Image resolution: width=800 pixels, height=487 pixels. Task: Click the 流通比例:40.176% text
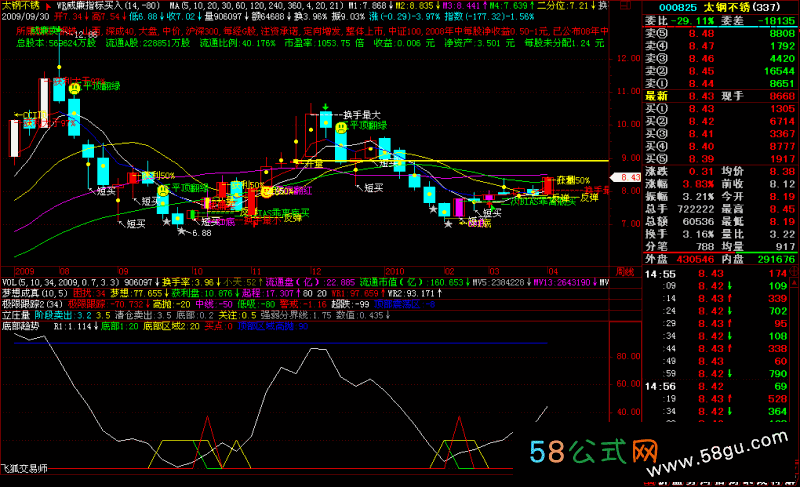(237, 43)
